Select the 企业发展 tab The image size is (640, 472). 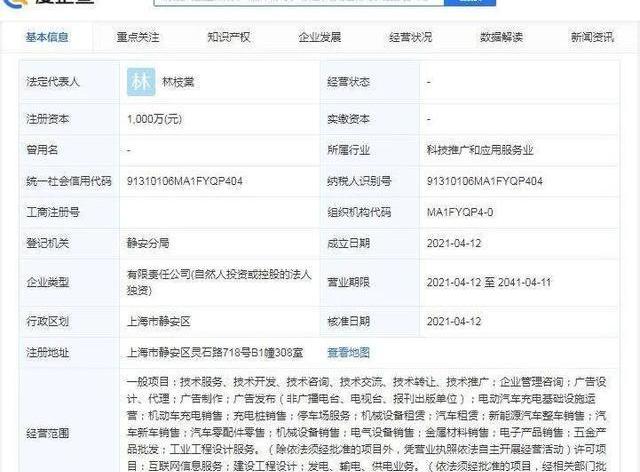tap(320, 37)
